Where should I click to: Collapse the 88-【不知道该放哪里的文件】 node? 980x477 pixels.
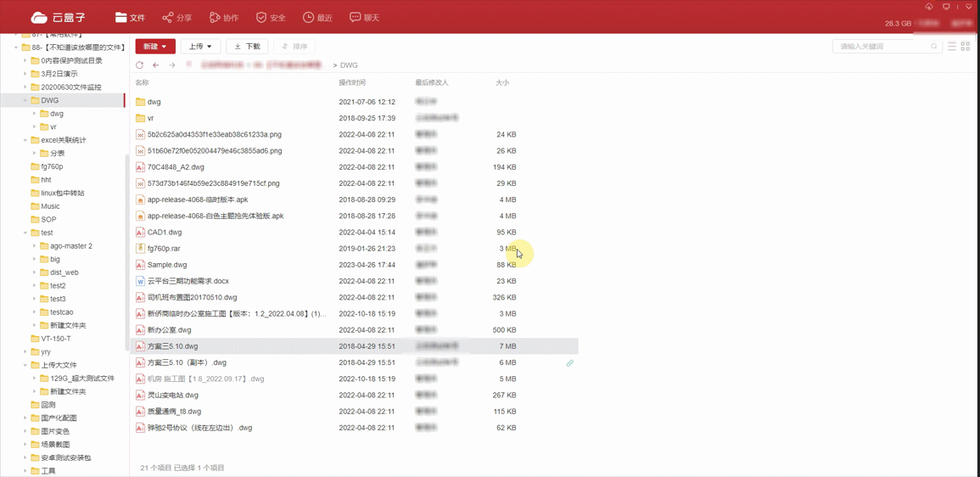(x=15, y=48)
